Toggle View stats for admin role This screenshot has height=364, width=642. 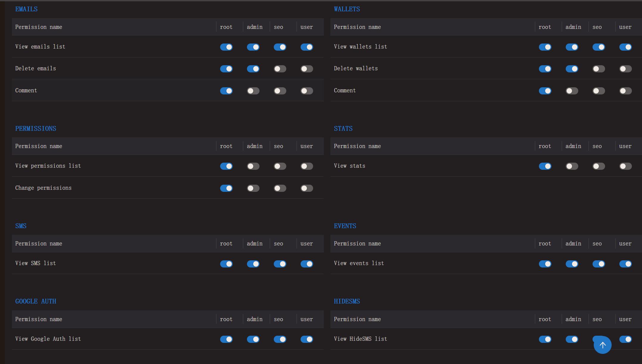[572, 166]
